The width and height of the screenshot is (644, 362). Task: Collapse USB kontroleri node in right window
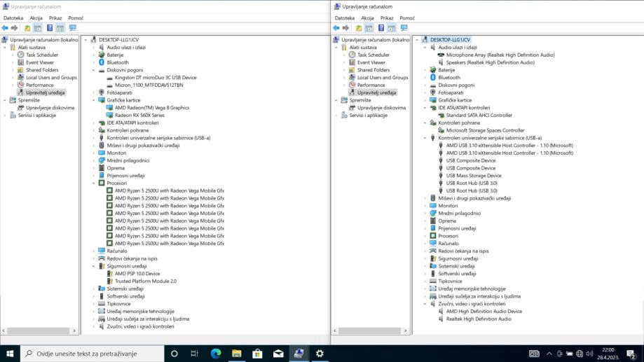click(x=425, y=138)
